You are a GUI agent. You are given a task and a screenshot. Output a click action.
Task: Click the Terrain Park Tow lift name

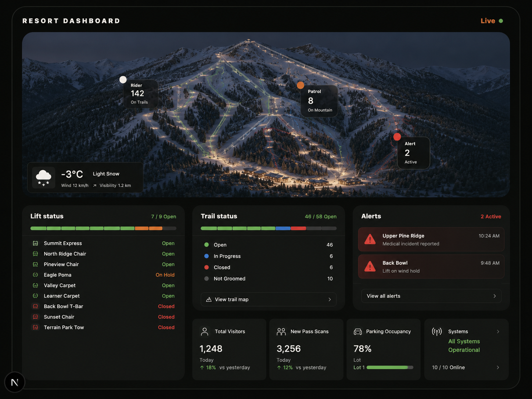tap(64, 327)
